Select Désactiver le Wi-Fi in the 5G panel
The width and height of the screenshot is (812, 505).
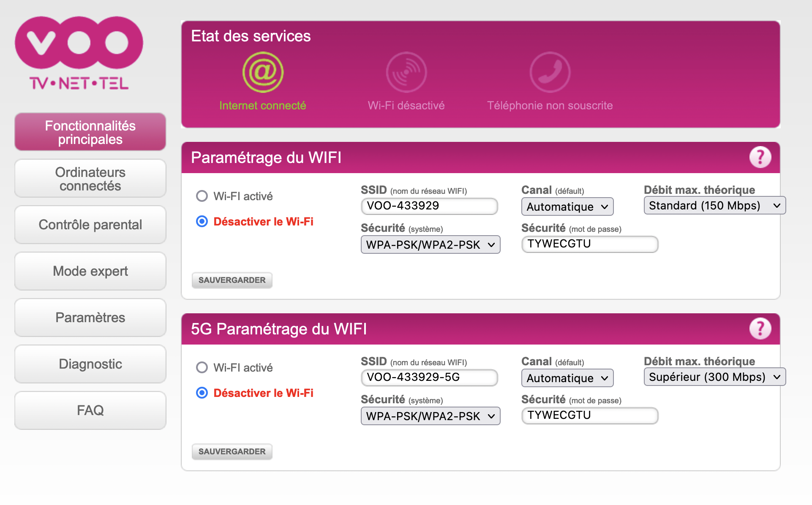pos(202,393)
